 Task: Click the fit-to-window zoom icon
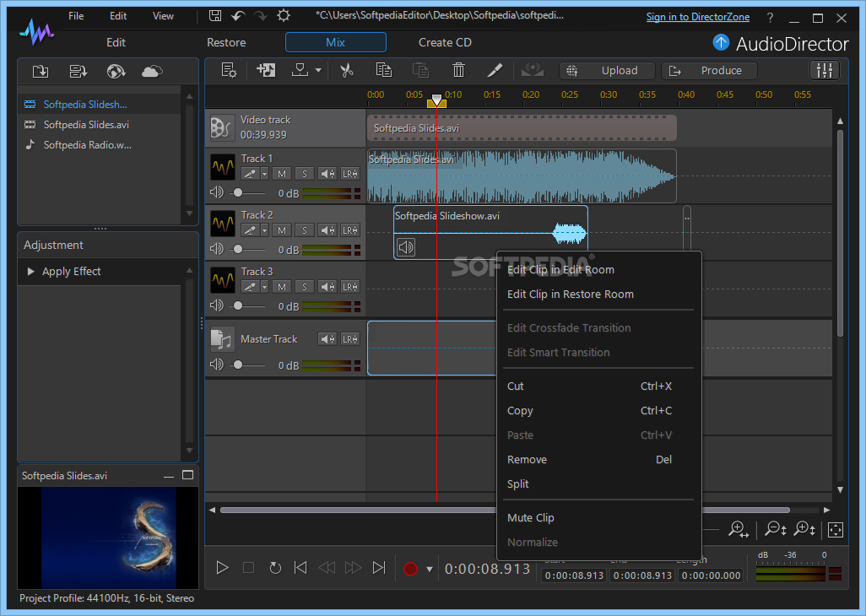[836, 530]
